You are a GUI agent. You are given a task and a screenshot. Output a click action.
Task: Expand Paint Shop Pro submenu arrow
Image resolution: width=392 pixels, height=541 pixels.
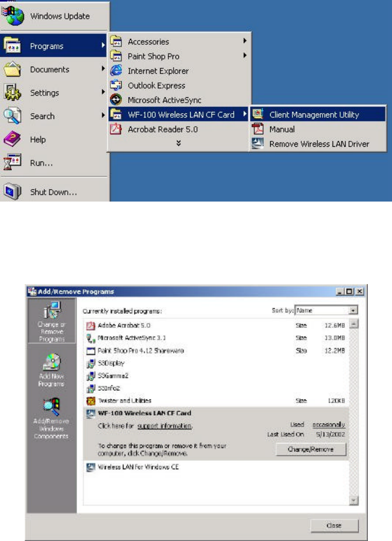click(245, 55)
